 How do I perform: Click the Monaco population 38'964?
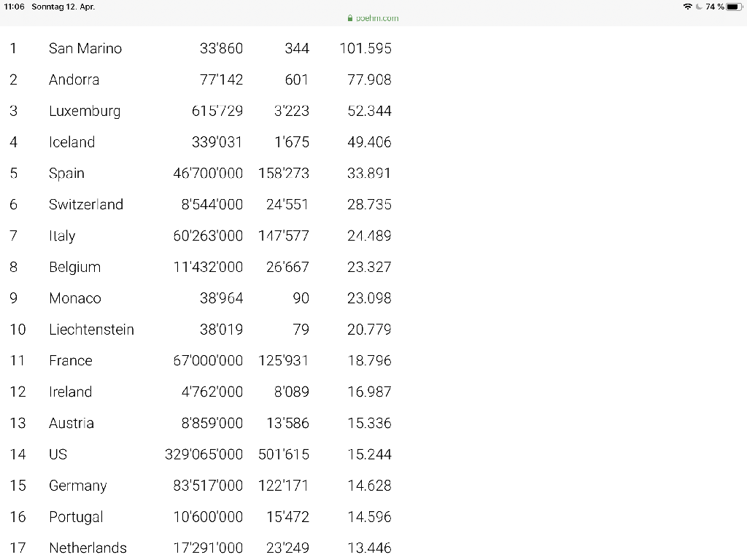pyautogui.click(x=222, y=298)
